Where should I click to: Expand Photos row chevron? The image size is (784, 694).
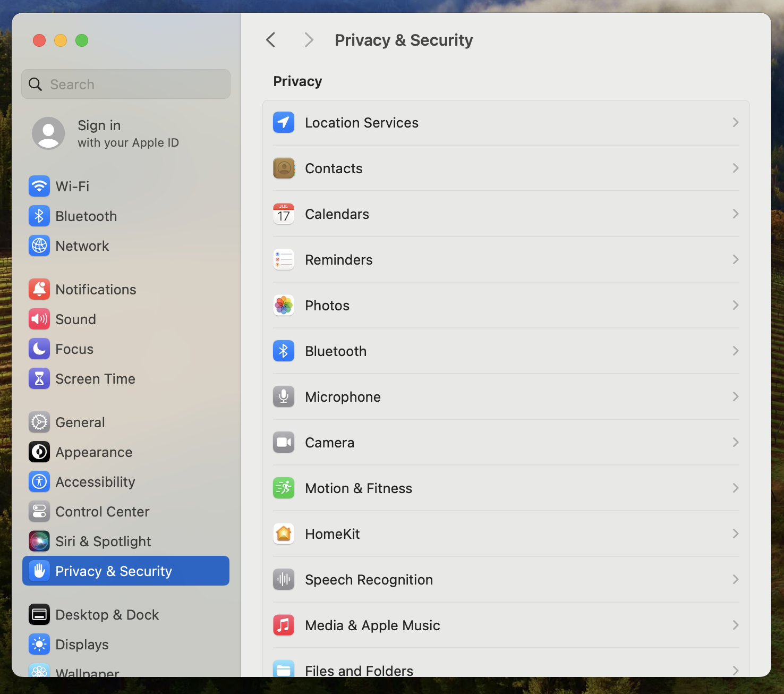(736, 306)
